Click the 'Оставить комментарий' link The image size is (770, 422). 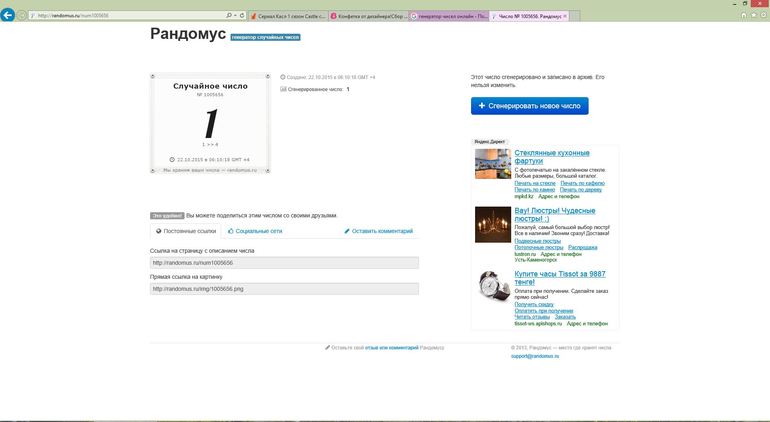pos(378,231)
